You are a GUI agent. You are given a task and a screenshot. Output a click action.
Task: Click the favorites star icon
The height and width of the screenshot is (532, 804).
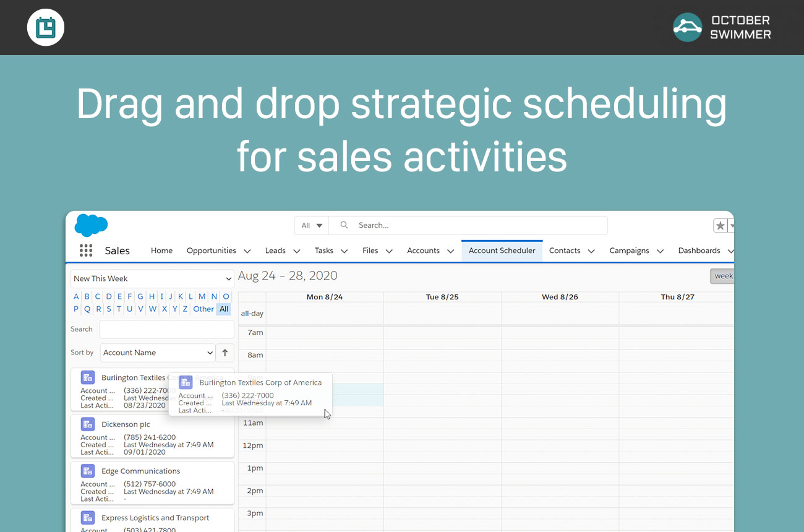point(720,226)
